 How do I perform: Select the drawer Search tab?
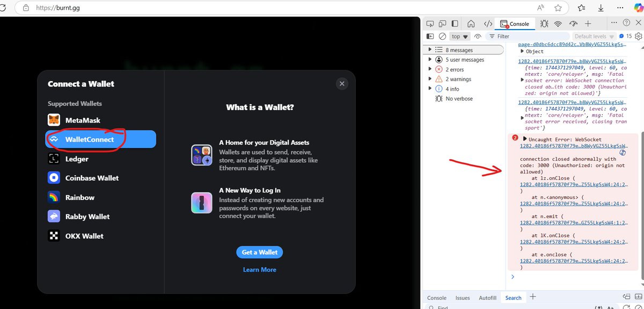click(513, 298)
